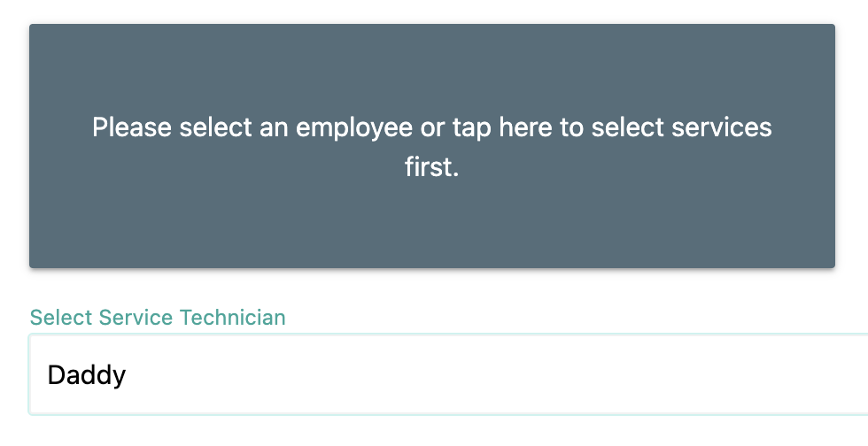Image resolution: width=868 pixels, height=446 pixels.
Task: Click the "Select Service Technician" label
Action: click(x=158, y=317)
